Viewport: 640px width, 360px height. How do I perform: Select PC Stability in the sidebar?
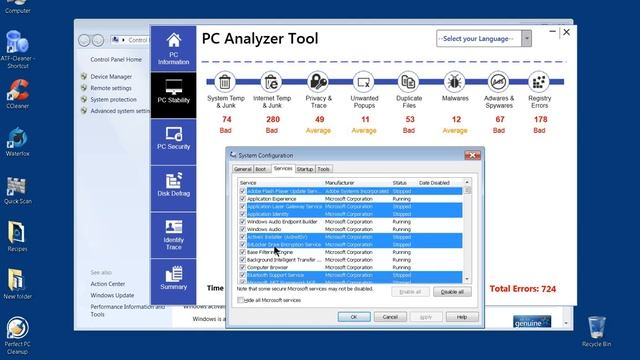pos(173,95)
